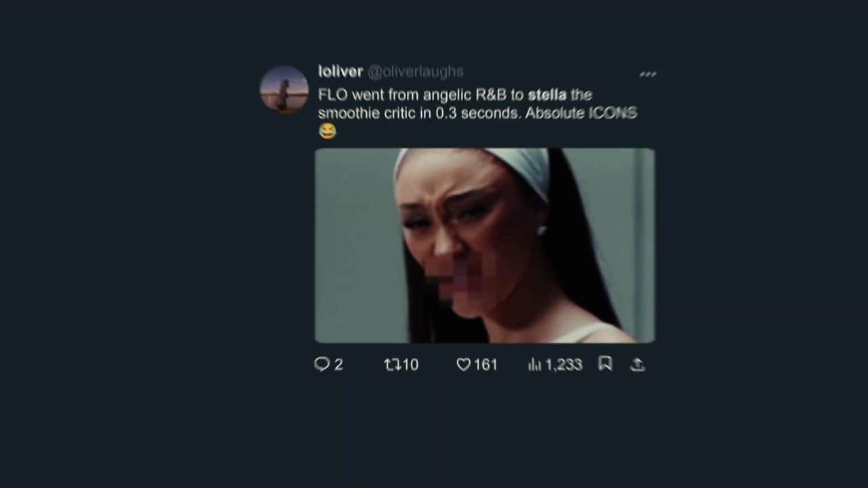Open view analytics bar chart icon
Screen dimensions: 868x488
[535, 365]
